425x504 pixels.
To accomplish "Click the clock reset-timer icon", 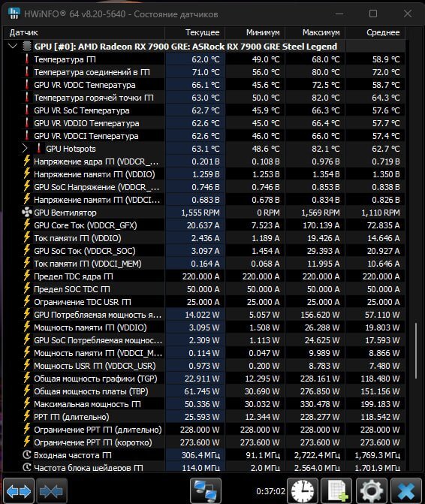I will tap(303, 491).
